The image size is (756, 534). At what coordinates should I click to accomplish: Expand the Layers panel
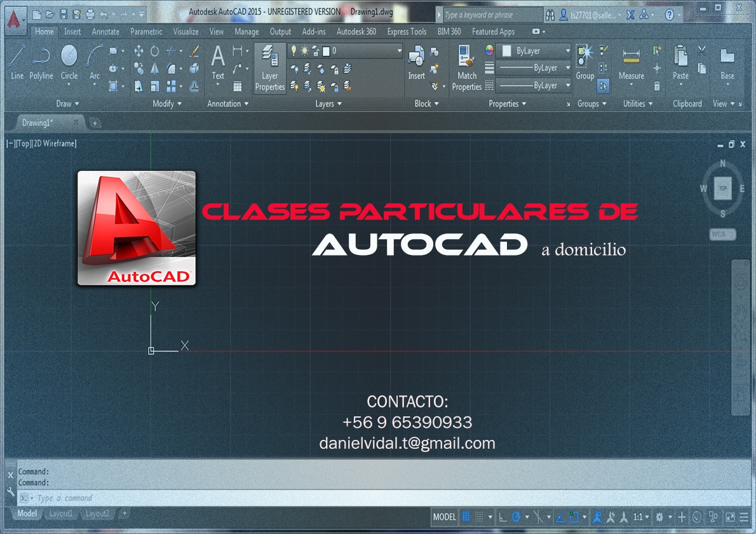pyautogui.click(x=329, y=104)
